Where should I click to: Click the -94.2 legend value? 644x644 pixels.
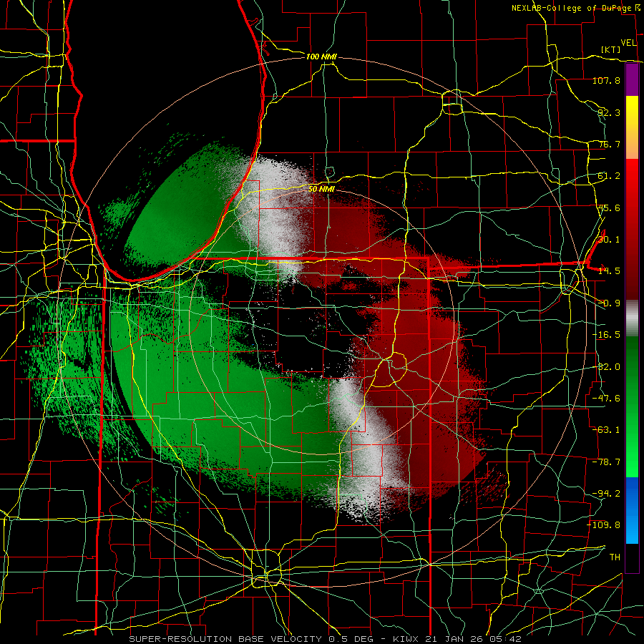pyautogui.click(x=606, y=494)
